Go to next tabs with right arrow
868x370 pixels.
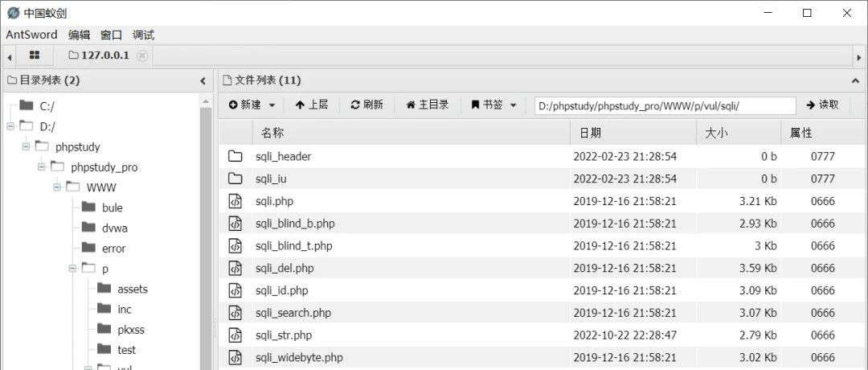[x=858, y=57]
